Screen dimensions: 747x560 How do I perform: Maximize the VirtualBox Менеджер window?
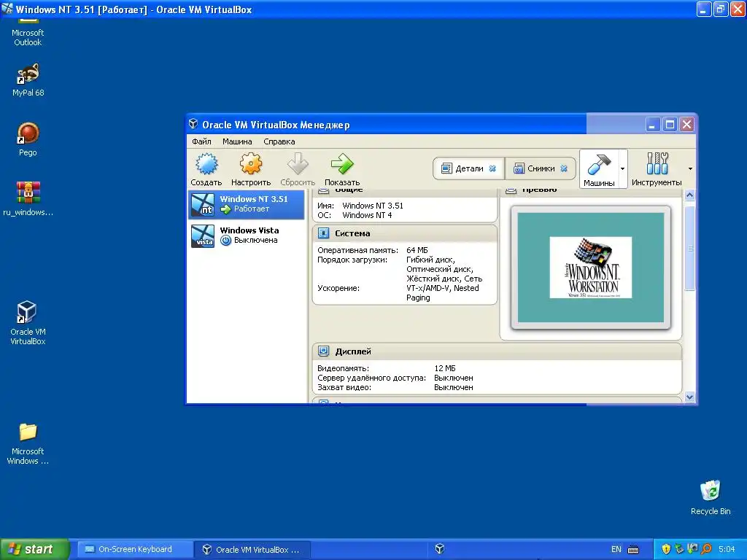click(x=670, y=125)
